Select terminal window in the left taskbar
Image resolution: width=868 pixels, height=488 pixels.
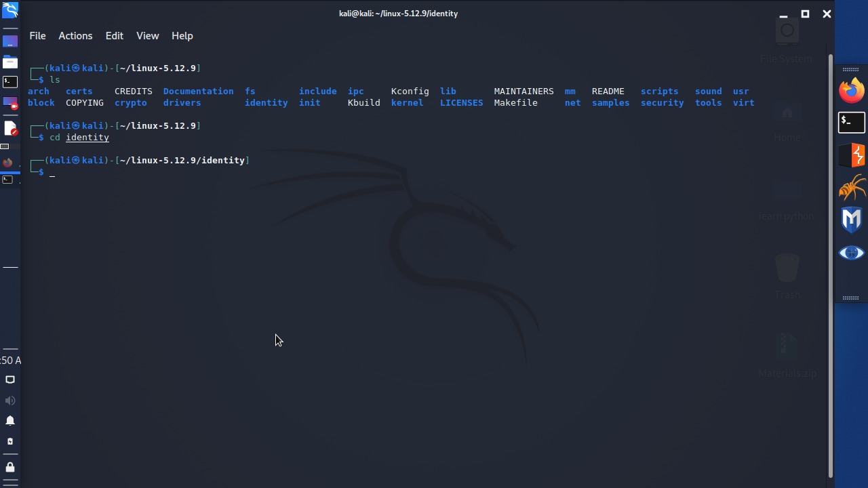click(7, 180)
